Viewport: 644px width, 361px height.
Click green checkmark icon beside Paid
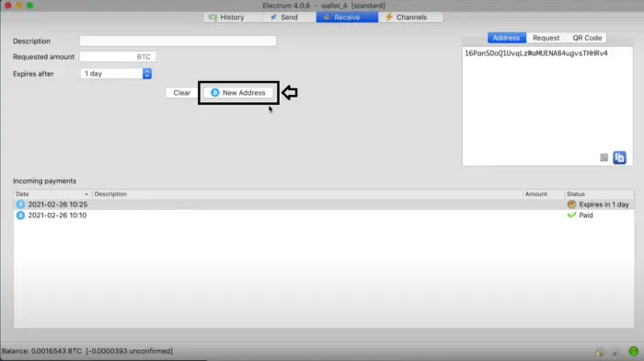coord(571,215)
